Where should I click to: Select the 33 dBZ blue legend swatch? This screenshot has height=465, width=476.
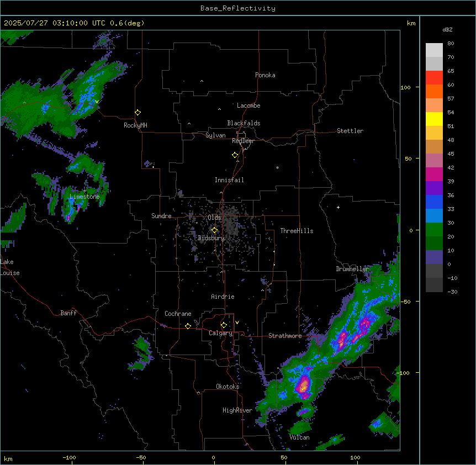pos(434,202)
